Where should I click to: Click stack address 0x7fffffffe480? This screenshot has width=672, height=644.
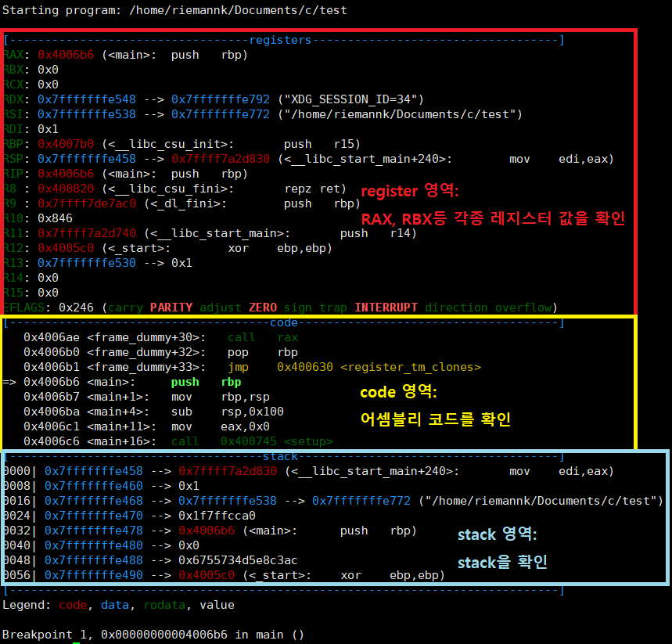click(x=93, y=545)
